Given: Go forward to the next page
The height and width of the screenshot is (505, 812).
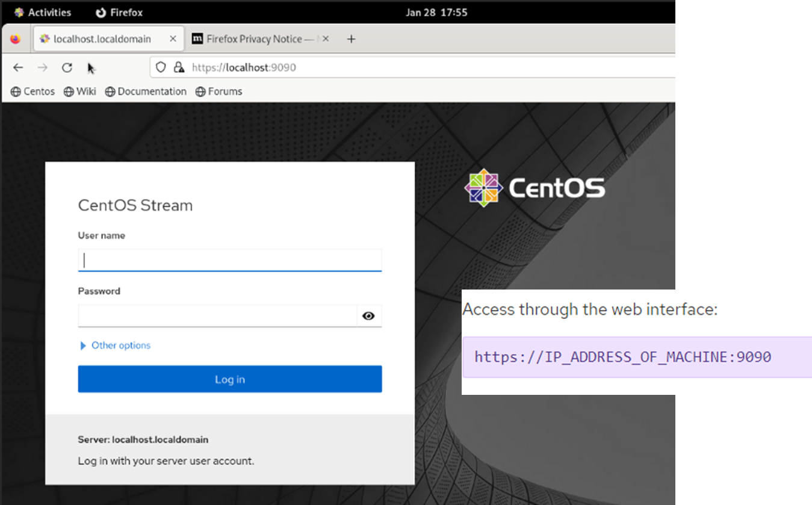Looking at the screenshot, I should pos(42,67).
